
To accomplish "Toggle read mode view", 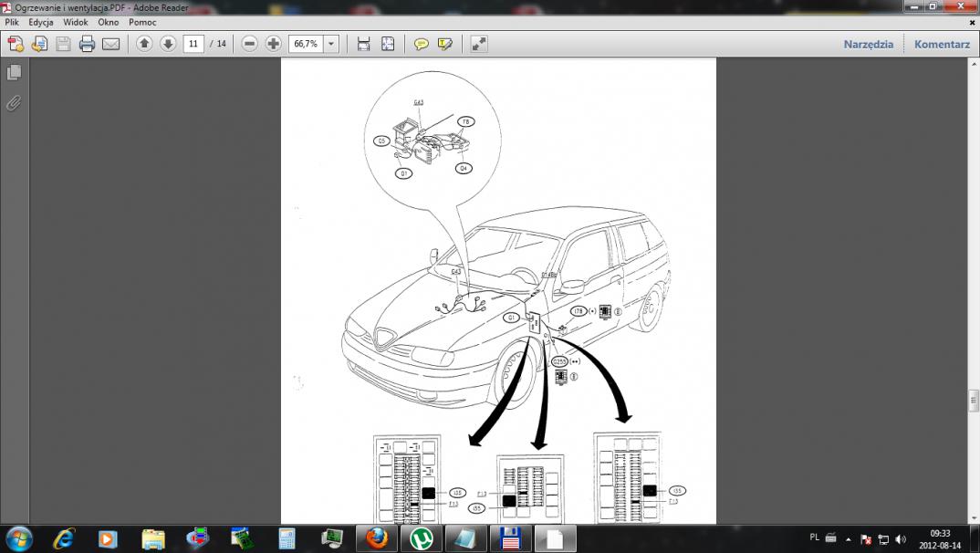I will (x=479, y=44).
